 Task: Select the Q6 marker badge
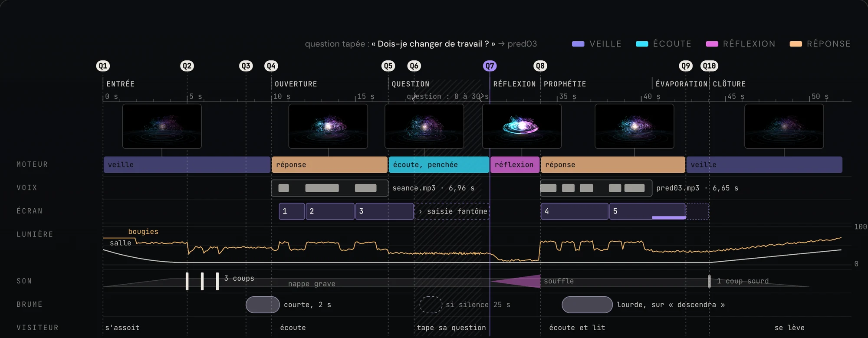click(414, 66)
